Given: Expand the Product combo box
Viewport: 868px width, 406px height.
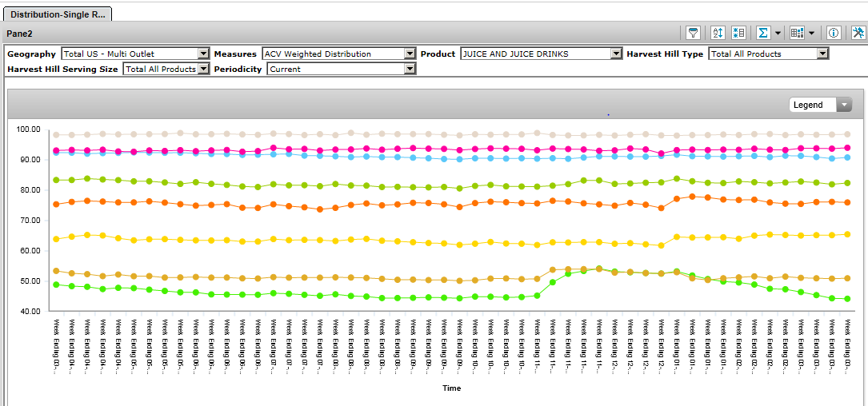Looking at the screenshot, I should pos(615,54).
